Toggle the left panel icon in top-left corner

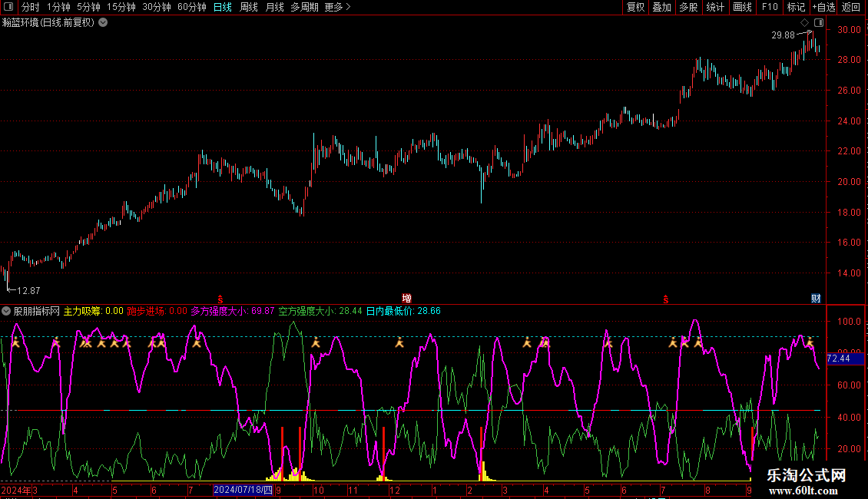pyautogui.click(x=8, y=7)
